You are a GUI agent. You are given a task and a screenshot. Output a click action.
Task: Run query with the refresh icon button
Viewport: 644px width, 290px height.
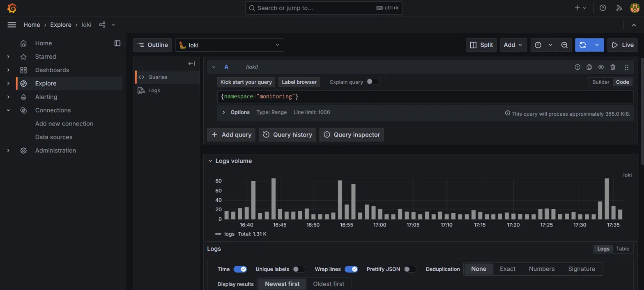(582, 45)
